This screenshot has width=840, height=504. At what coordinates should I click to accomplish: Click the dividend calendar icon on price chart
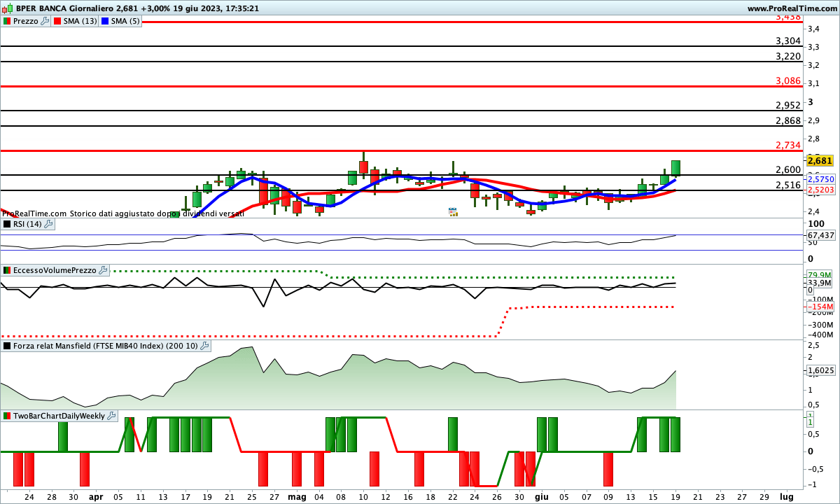tap(453, 211)
